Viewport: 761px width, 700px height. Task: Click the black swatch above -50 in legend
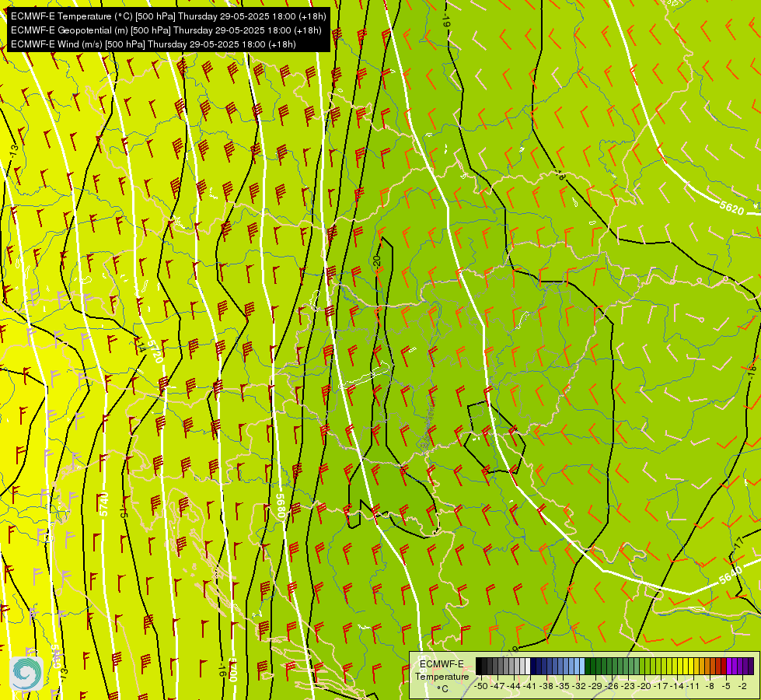479,666
